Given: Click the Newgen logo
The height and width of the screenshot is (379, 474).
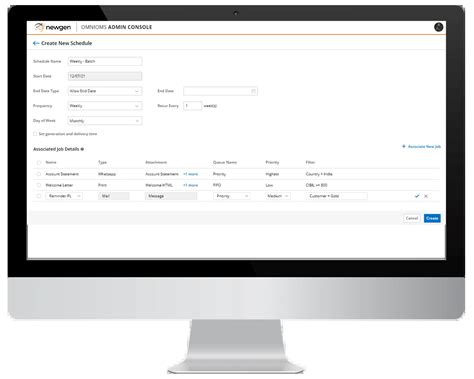Looking at the screenshot, I should (53, 27).
